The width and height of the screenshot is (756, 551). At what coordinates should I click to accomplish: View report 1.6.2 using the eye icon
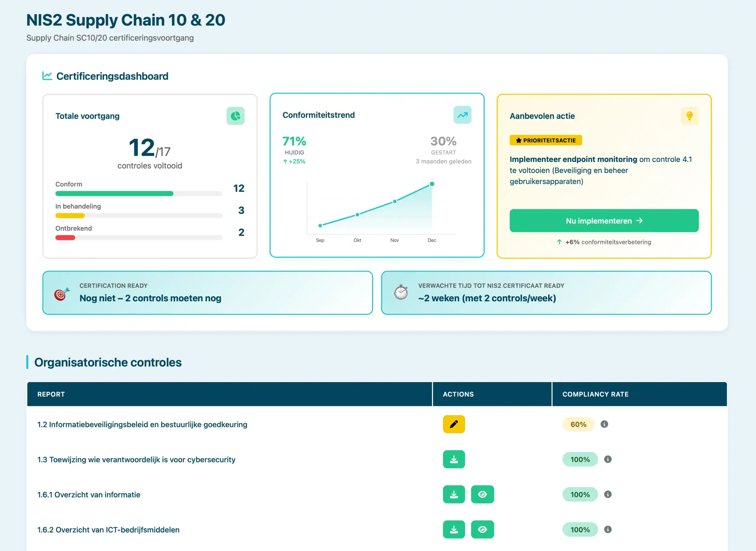(482, 529)
